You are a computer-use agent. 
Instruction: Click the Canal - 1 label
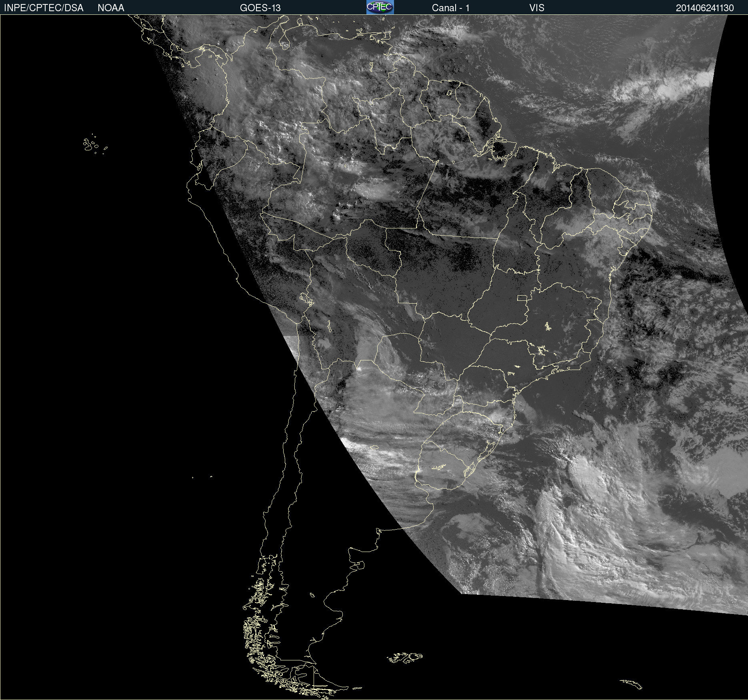(450, 8)
